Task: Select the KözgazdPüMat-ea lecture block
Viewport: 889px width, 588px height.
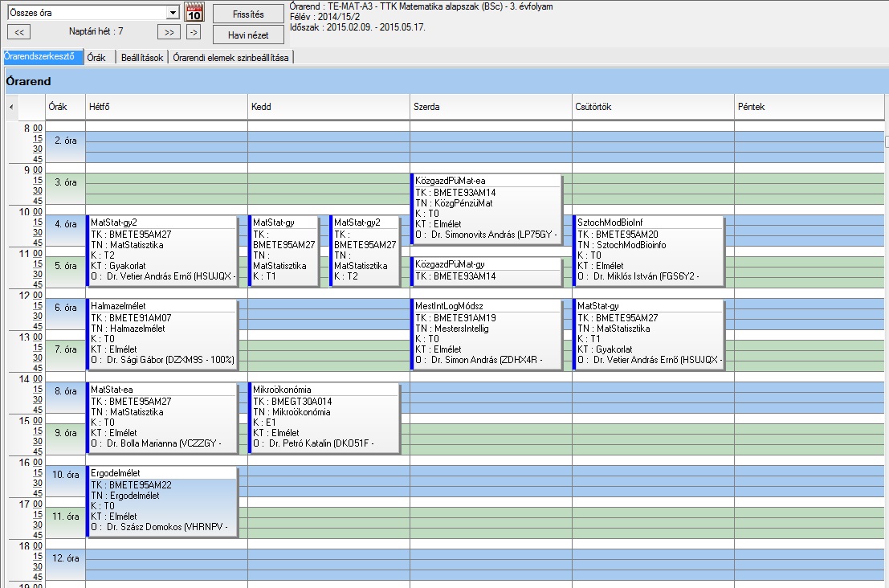Action: coord(487,209)
